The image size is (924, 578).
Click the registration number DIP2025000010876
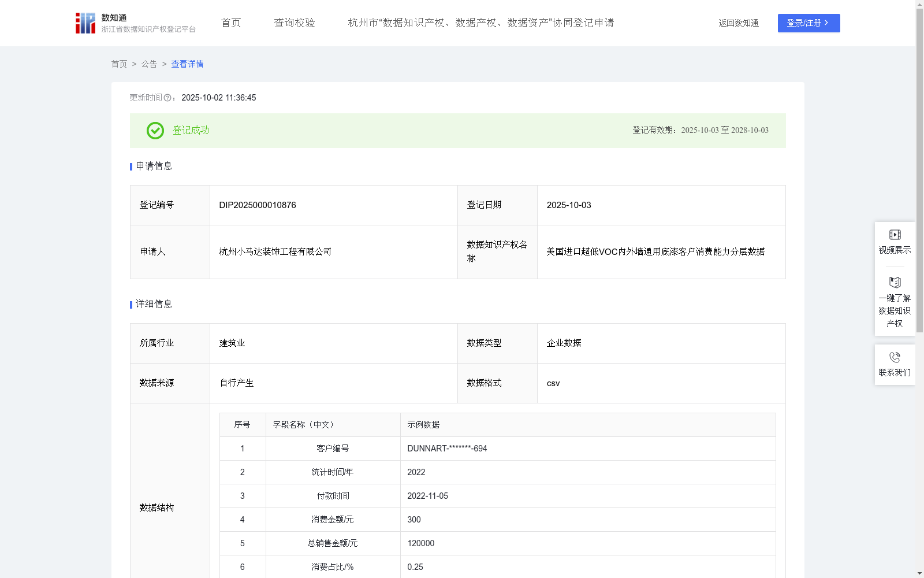(258, 205)
